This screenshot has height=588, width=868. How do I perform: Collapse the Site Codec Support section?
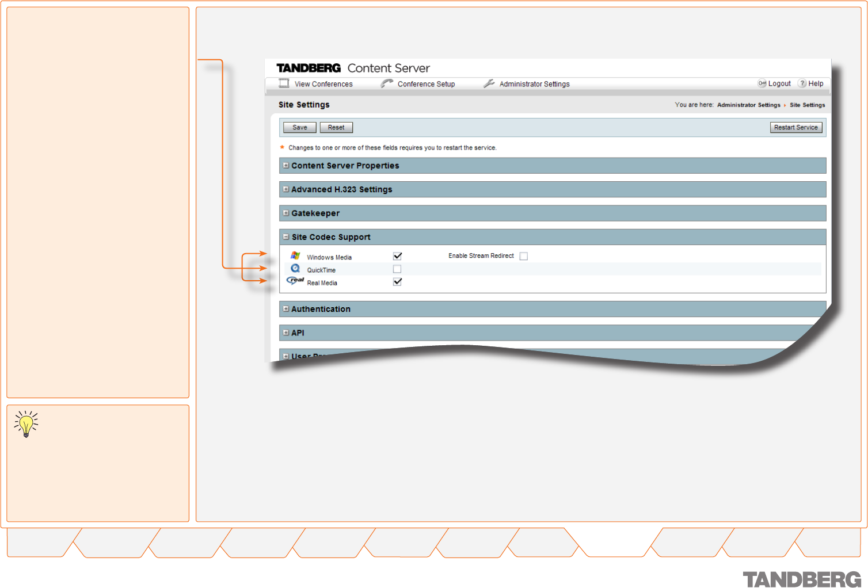(x=286, y=236)
